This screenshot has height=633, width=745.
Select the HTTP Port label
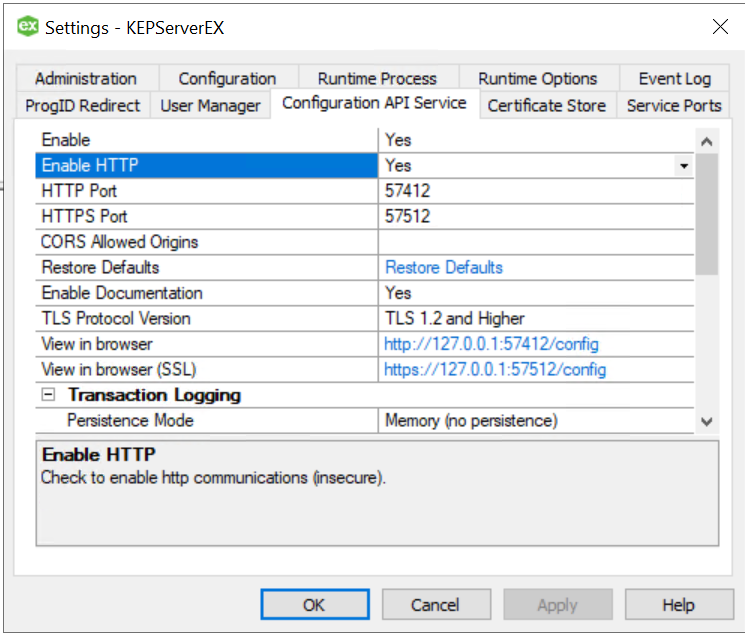pyautogui.click(x=79, y=191)
